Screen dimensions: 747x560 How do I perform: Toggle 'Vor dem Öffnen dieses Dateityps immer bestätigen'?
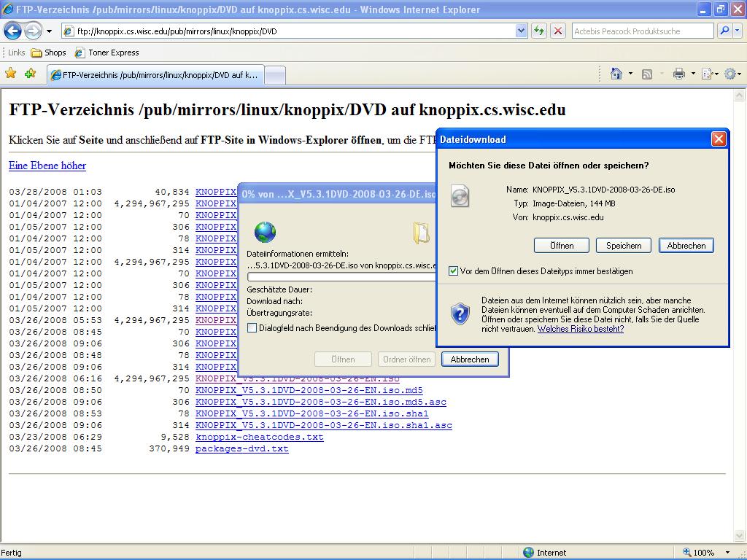tap(453, 271)
